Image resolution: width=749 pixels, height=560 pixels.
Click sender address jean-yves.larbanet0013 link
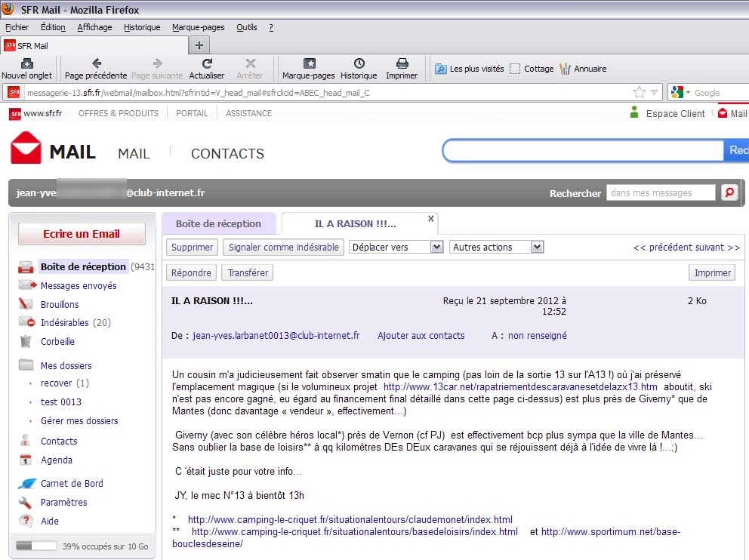276,336
